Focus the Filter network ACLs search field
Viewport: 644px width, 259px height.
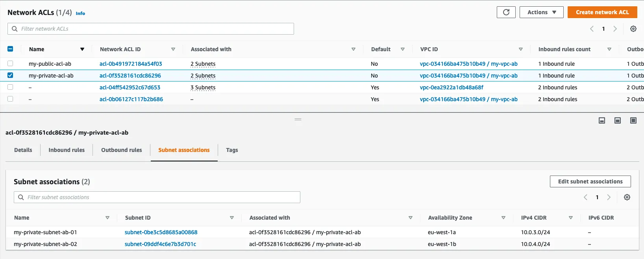(x=154, y=29)
